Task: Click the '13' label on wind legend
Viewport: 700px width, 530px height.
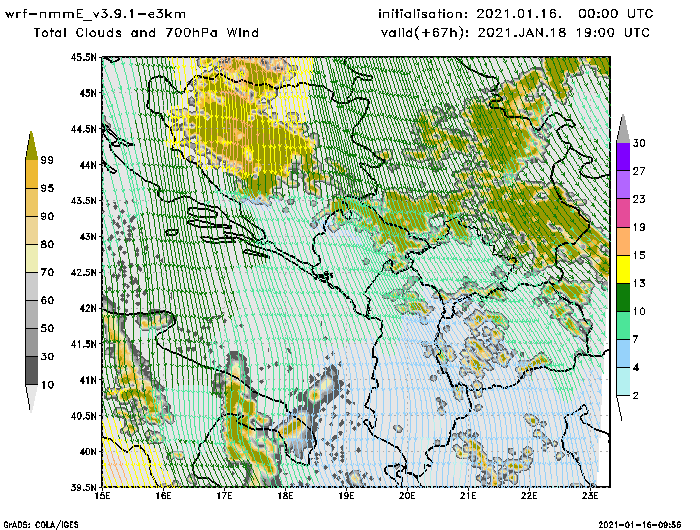Action: (639, 284)
